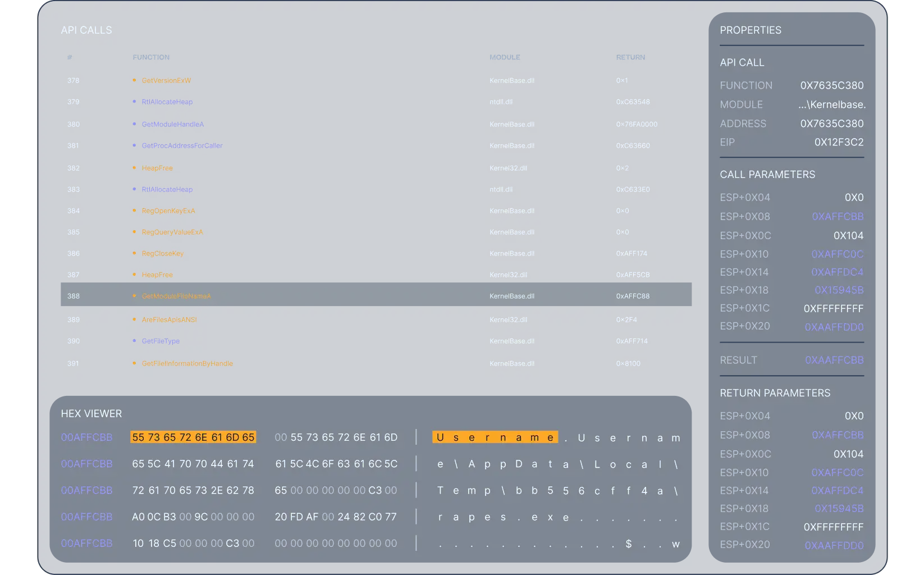Screen dimensions: 924x575
Task: Click the first hex viewer address 00AFFCBB
Action: click(86, 437)
